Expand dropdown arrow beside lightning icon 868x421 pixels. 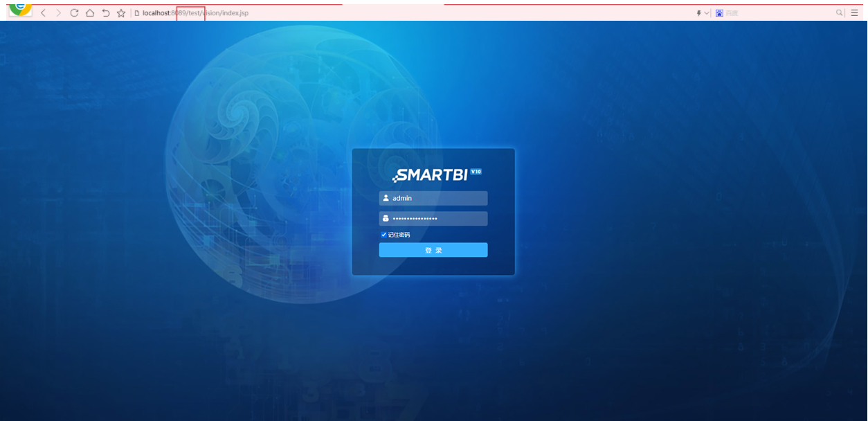click(707, 13)
